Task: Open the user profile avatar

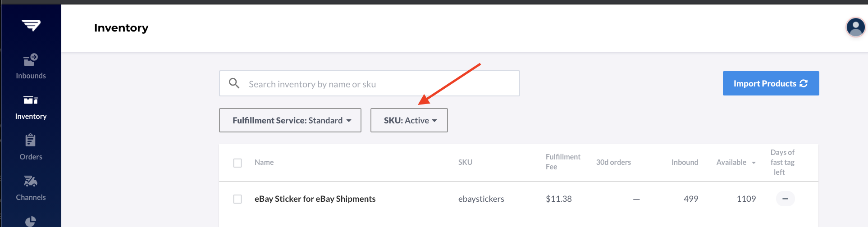Action: [x=855, y=27]
